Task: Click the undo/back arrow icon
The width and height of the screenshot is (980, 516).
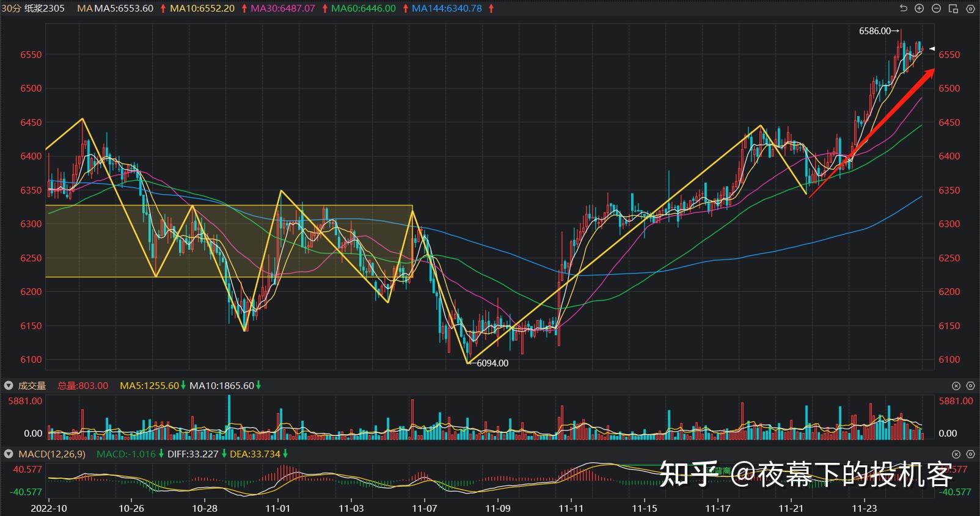Action: [x=904, y=9]
